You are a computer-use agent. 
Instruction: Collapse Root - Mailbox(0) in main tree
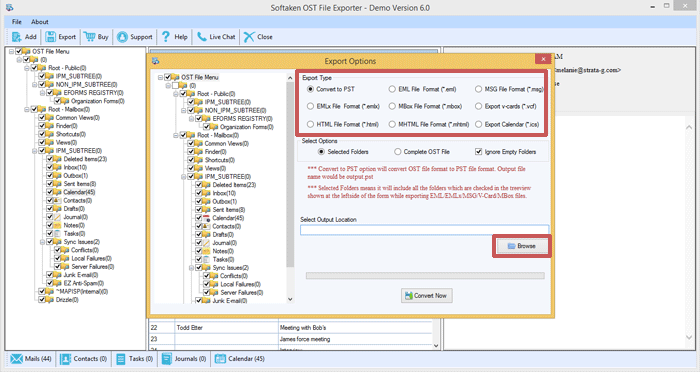pos(27,109)
